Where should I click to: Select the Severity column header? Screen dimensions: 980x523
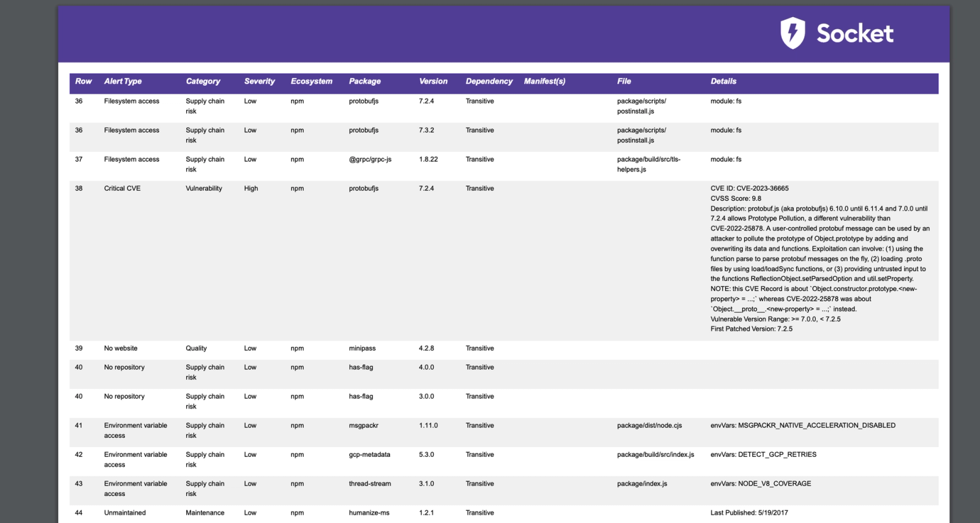259,81
